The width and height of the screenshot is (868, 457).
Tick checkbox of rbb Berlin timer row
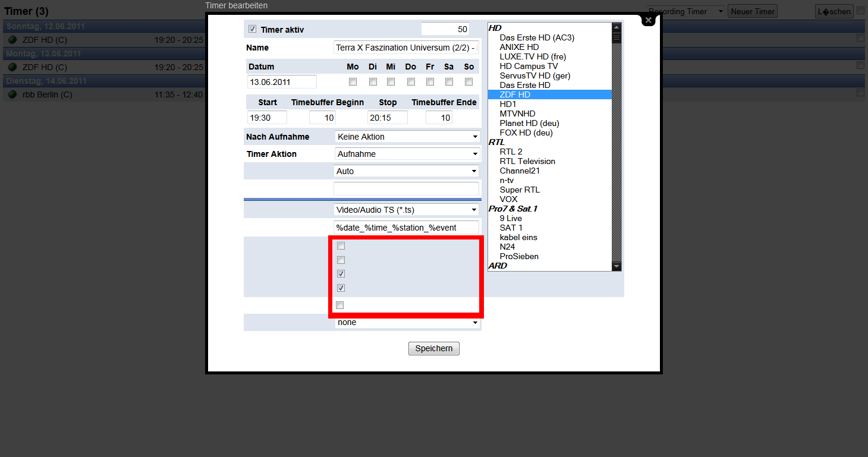[860, 92]
